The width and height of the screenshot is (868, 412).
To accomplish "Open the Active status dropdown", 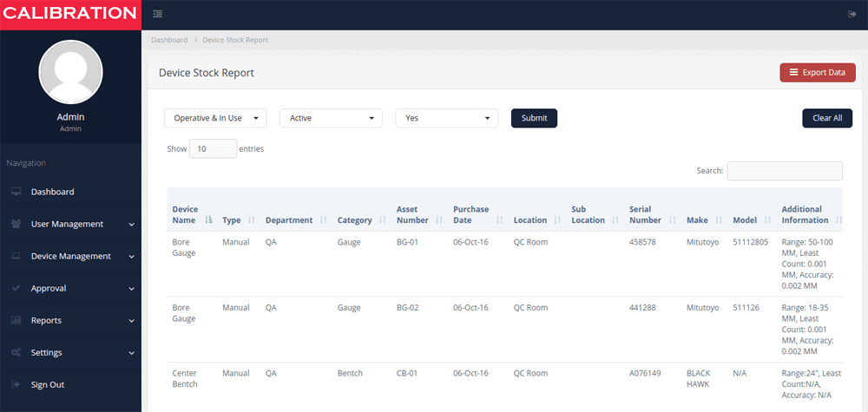I will coord(331,118).
